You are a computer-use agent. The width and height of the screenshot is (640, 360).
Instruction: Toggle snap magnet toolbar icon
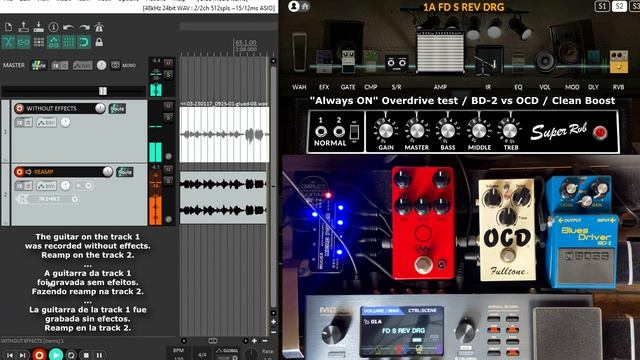pos(84,42)
